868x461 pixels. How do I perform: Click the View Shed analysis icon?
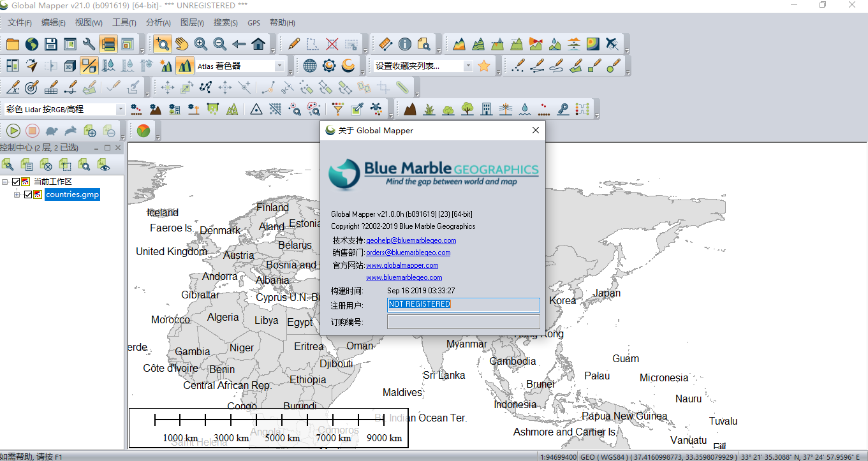535,44
